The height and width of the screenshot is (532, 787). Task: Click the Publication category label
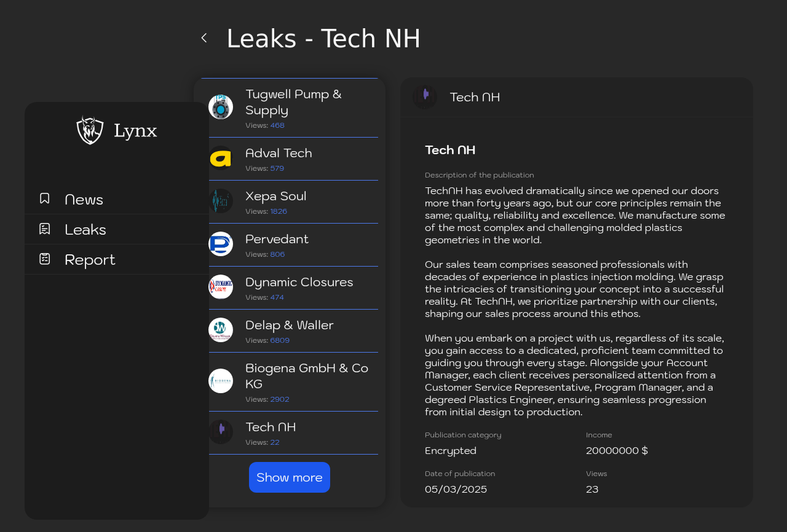[x=463, y=435]
